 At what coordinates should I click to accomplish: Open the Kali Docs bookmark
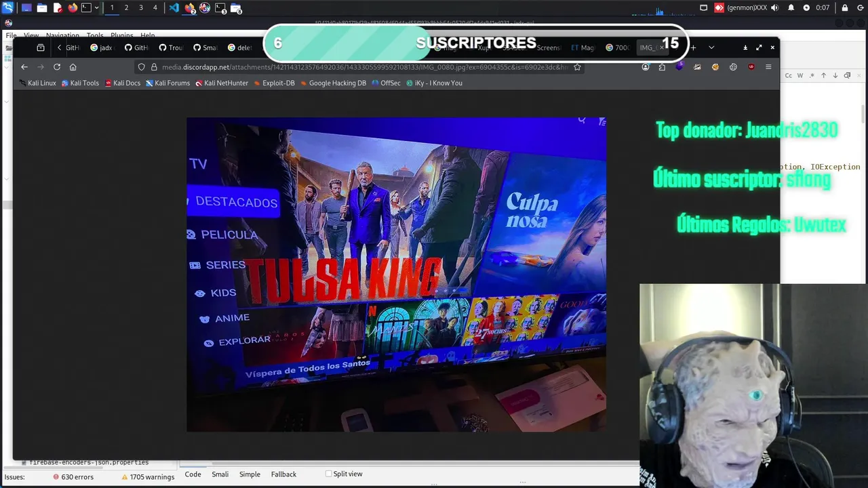[x=122, y=83]
